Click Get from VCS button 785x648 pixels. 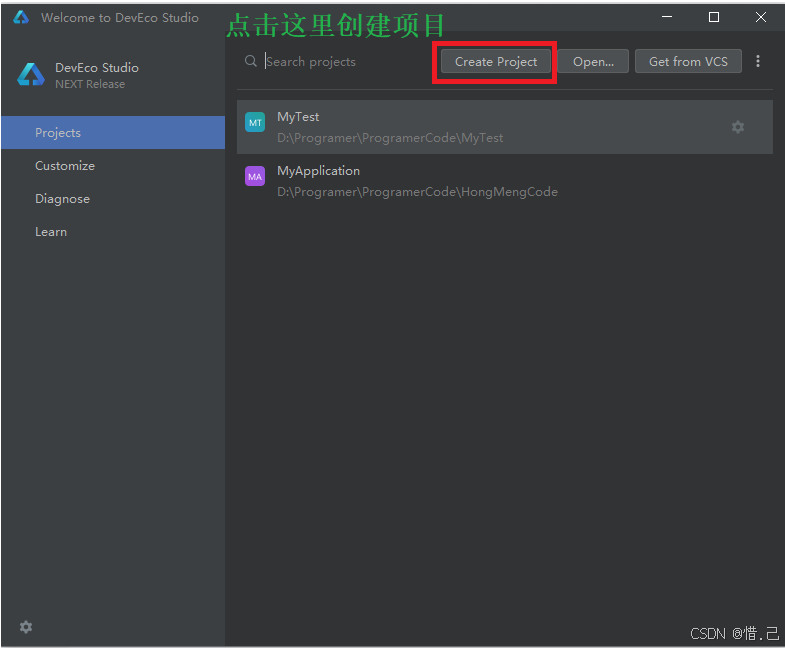coord(688,62)
